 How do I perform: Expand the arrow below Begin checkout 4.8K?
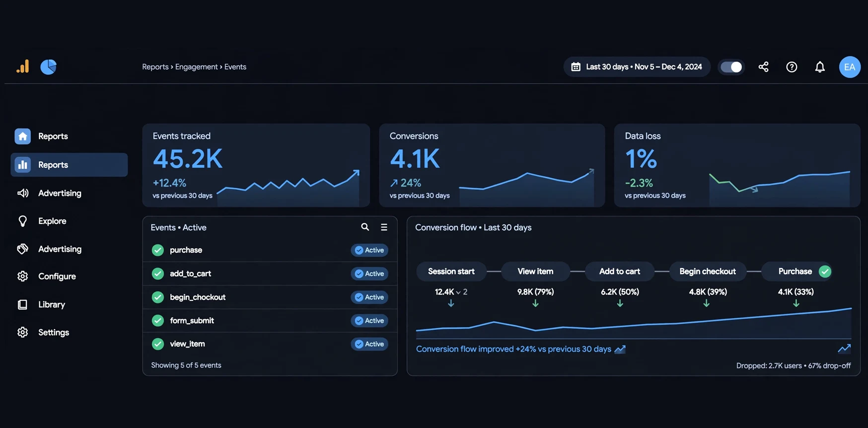pos(707,303)
